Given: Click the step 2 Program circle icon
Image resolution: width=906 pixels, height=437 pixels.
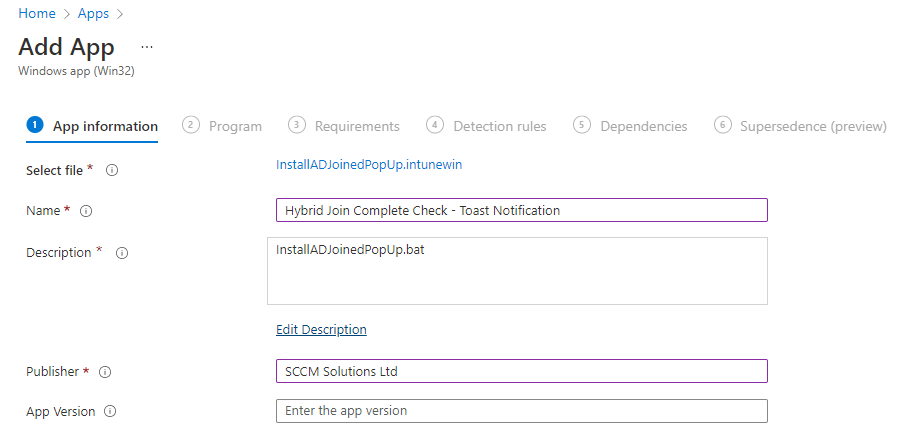Looking at the screenshot, I should [190, 125].
